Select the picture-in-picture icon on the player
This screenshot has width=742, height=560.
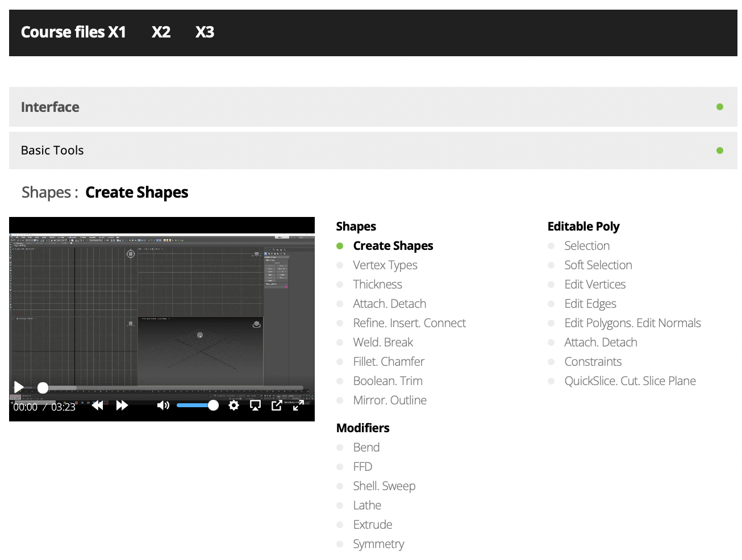(x=255, y=405)
